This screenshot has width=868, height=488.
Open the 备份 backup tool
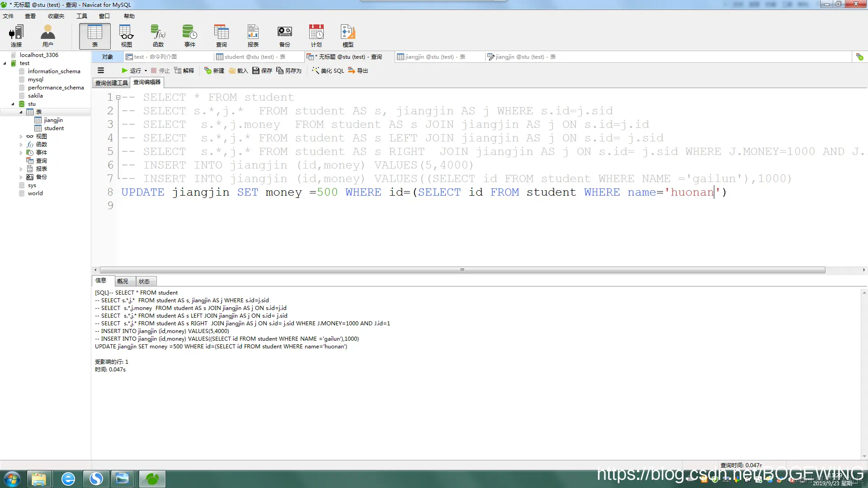tap(285, 36)
